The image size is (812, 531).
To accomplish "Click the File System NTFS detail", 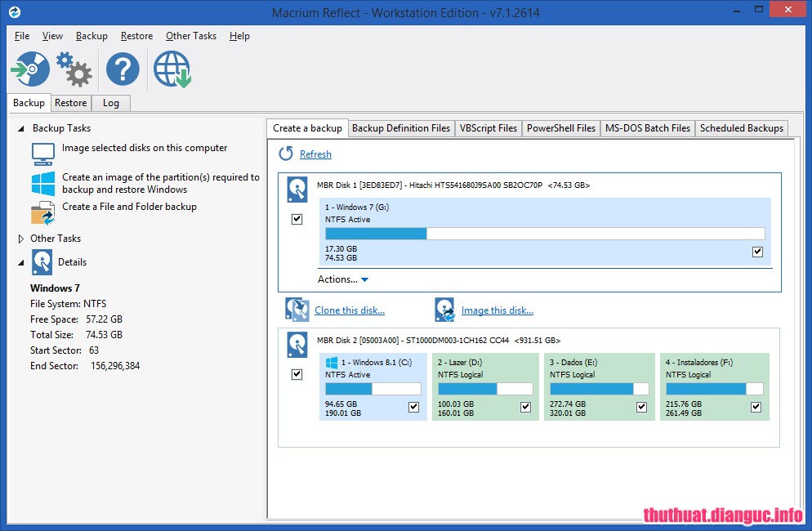I will pos(69,304).
